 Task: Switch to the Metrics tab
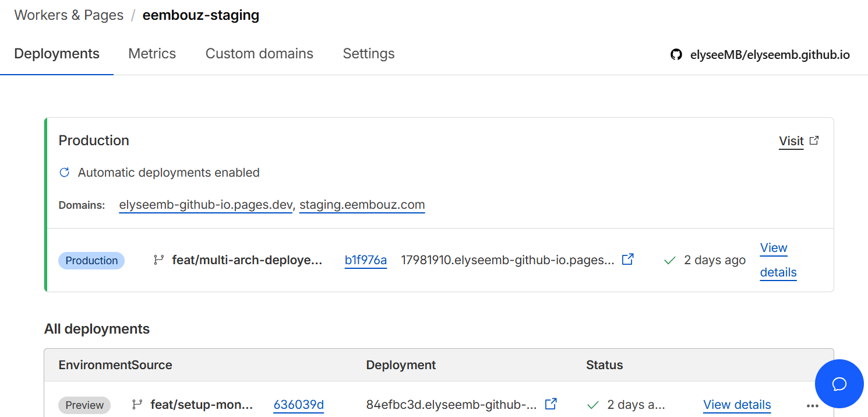point(152,54)
